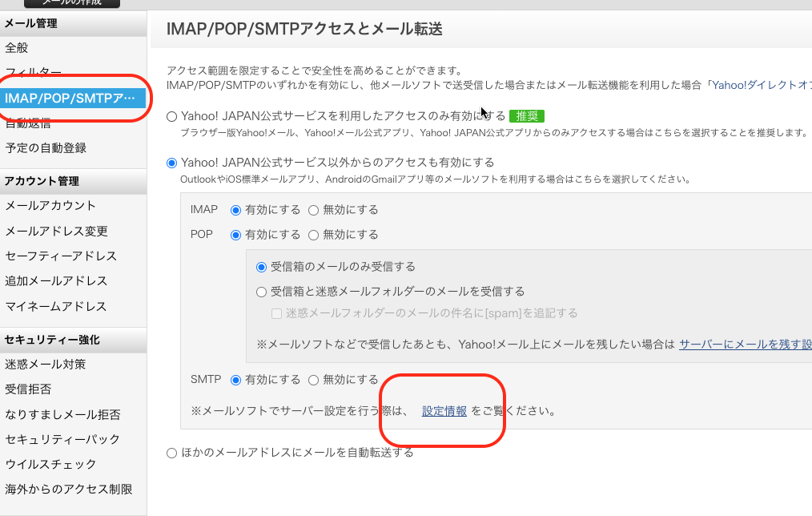Select 公式サービス以外からのアクセスも有効 radio
This screenshot has height=516, width=812.
tap(172, 163)
